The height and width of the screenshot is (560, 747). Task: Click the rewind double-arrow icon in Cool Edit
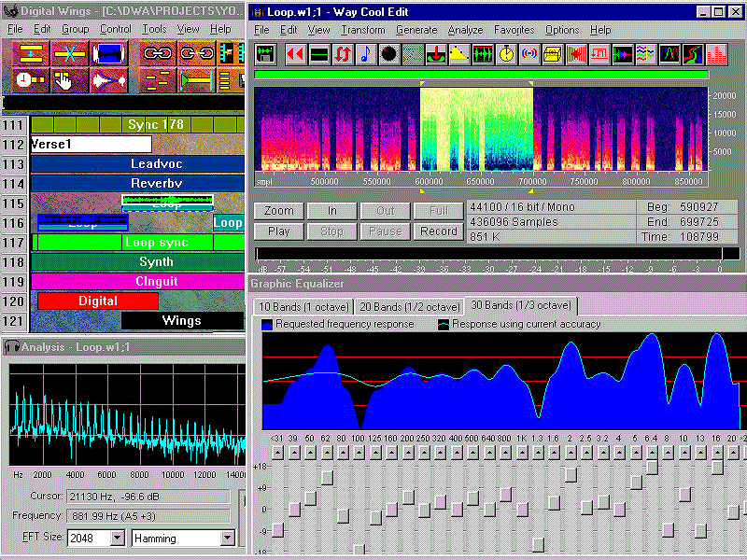pos(295,54)
